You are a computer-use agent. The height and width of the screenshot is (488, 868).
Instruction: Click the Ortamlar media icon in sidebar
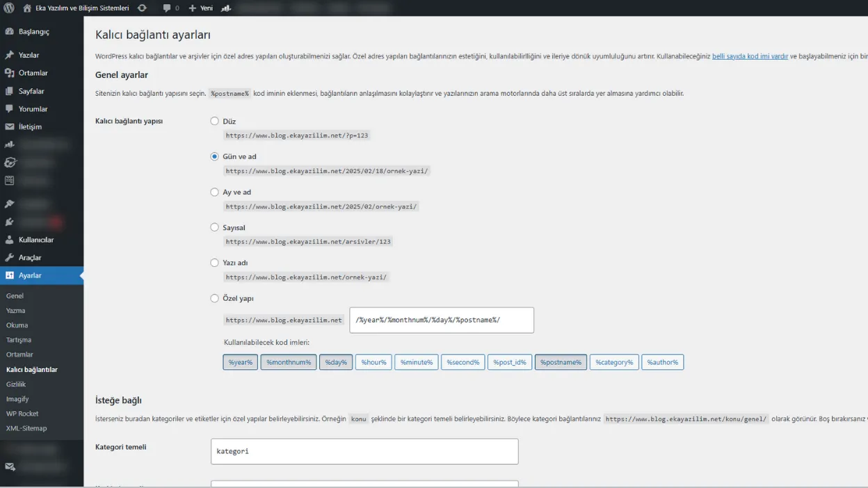(x=9, y=73)
